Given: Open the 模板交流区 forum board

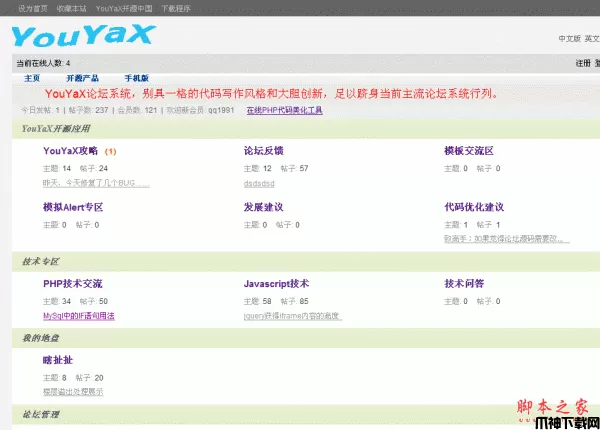Looking at the screenshot, I should (x=469, y=151).
